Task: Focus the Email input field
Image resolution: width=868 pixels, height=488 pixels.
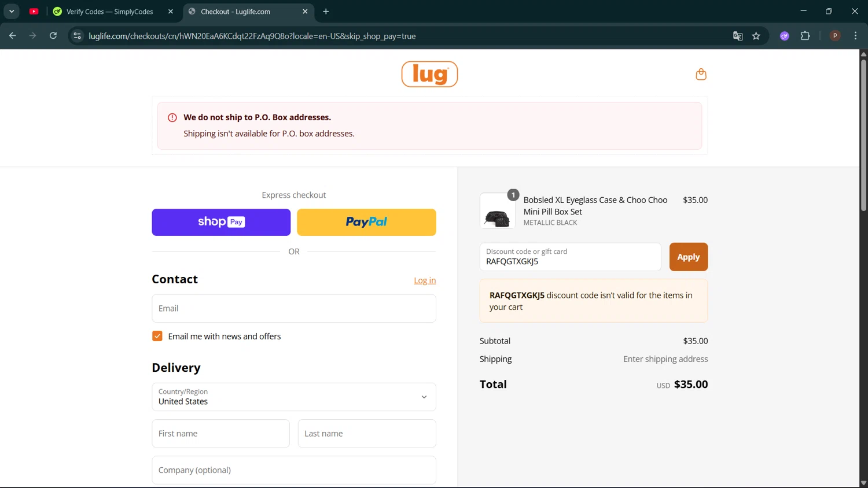Action: (x=294, y=308)
